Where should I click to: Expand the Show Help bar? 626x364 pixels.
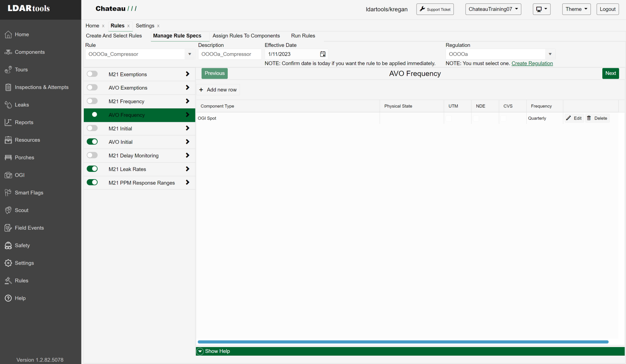pyautogui.click(x=410, y=351)
